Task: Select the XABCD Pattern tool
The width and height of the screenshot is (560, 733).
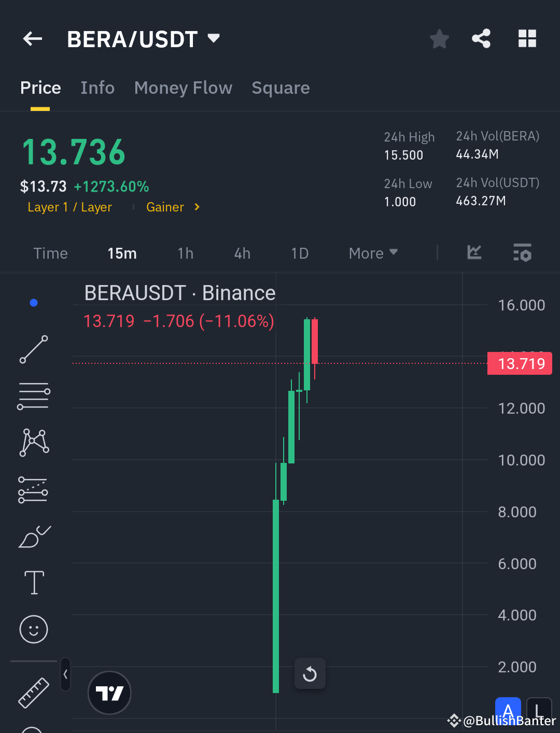Action: point(33,441)
